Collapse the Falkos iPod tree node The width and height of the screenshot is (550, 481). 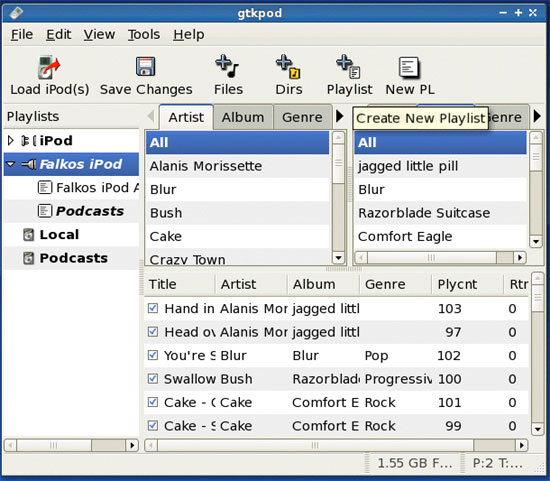click(11, 164)
